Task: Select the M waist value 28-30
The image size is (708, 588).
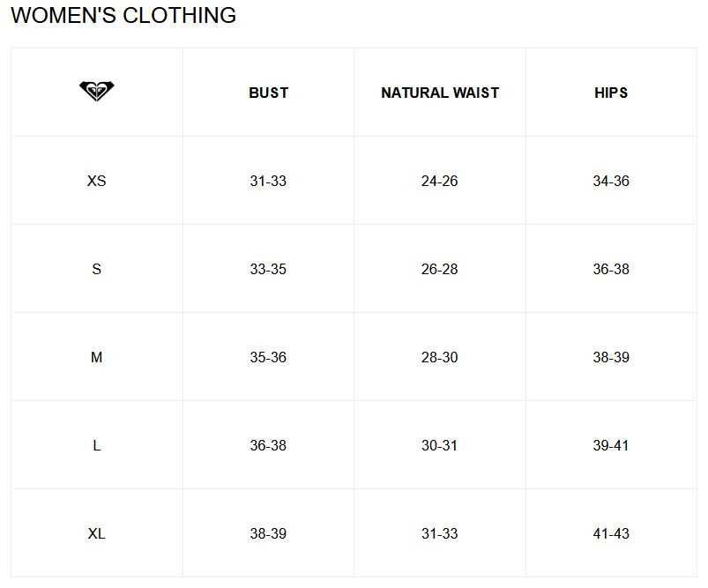Action: pos(440,357)
